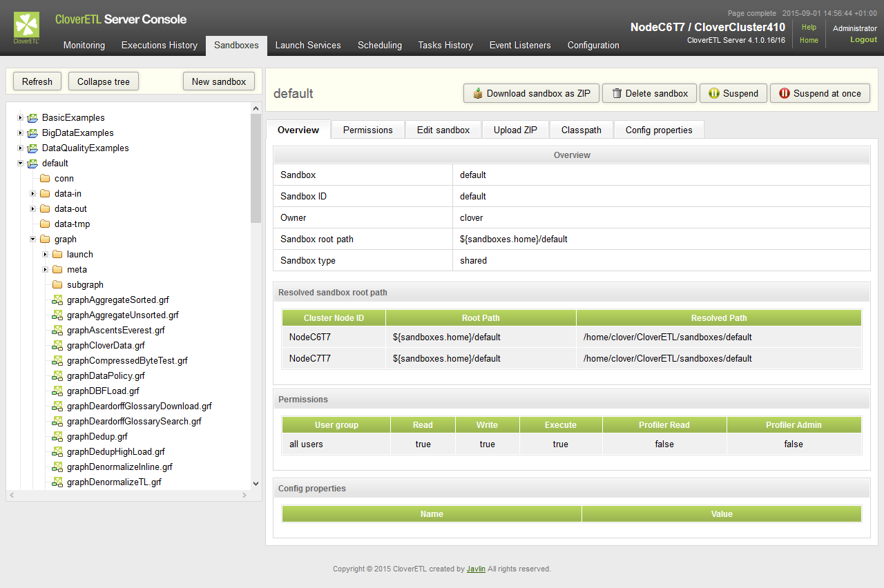Image resolution: width=884 pixels, height=588 pixels.
Task: Click the BigDataExamples sandbox icon
Action: tap(32, 133)
